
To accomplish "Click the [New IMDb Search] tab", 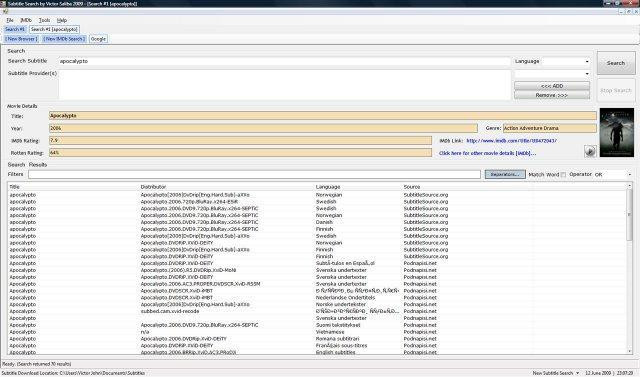I will coord(64,39).
